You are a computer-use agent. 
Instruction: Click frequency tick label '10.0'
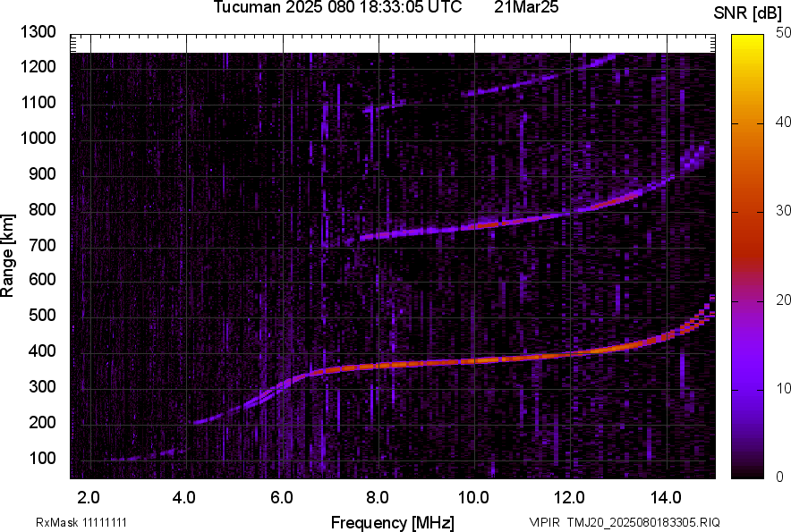tap(473, 498)
